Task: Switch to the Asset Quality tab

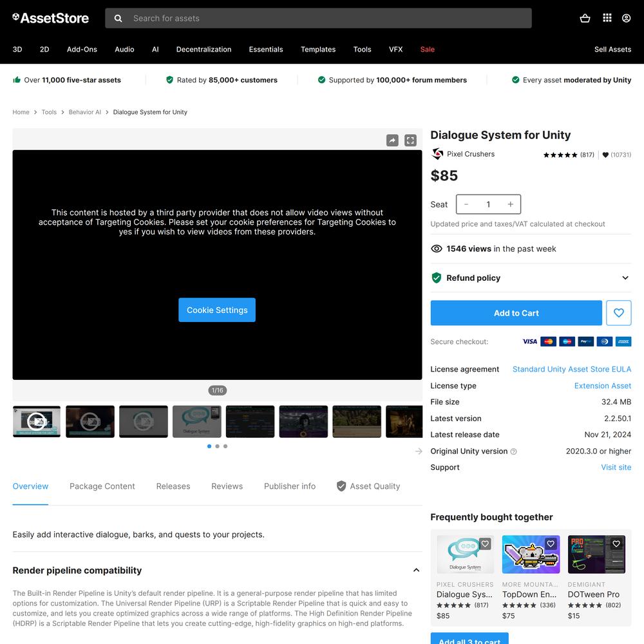Action: tap(368, 486)
